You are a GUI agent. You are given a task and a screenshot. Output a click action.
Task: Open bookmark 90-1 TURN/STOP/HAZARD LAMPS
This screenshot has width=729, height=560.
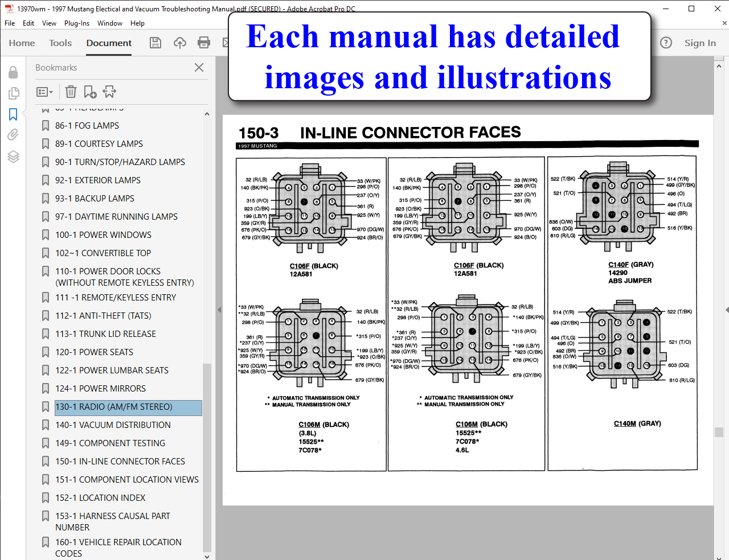coord(120,162)
